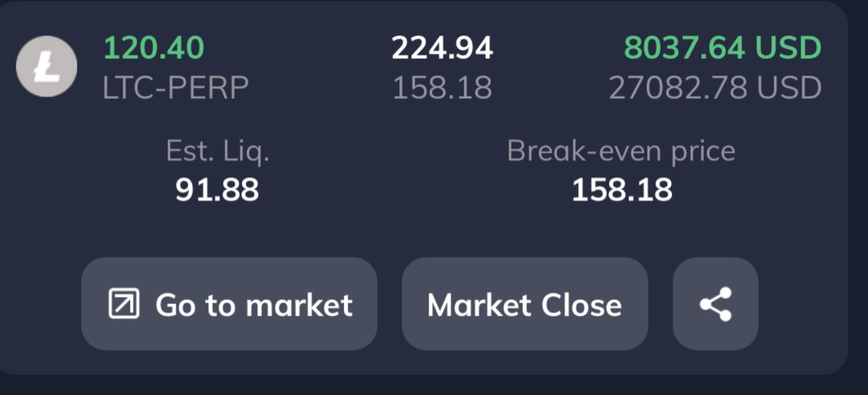Viewport: 868px width, 395px height.
Task: Click the PERP suffix of LTC-PERP
Action: (208, 87)
